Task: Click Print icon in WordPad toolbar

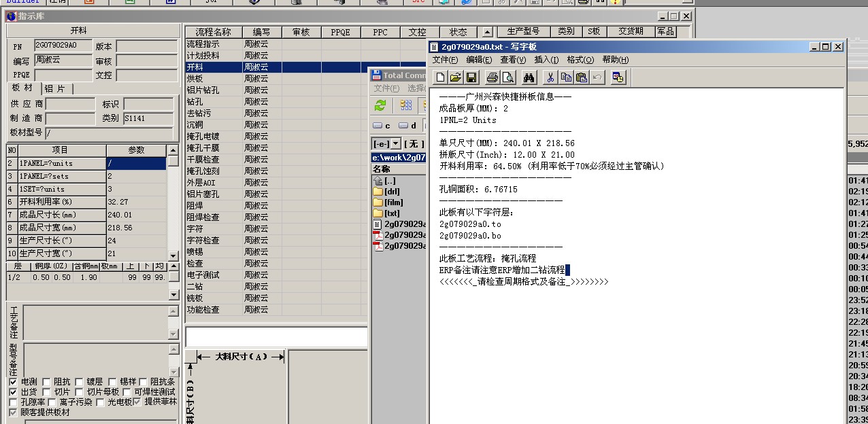Action: coord(492,77)
